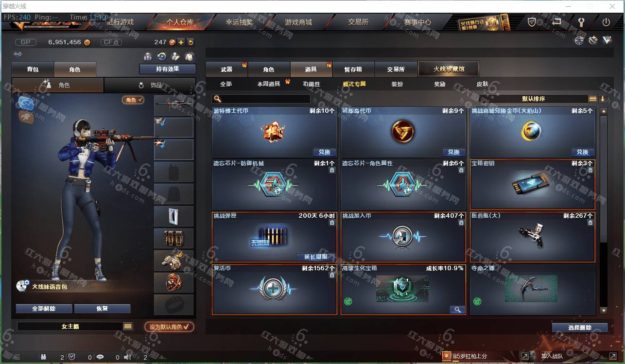This screenshot has width=625, height=364.
Task: Click the 选择删除 button
Action: 580,328
